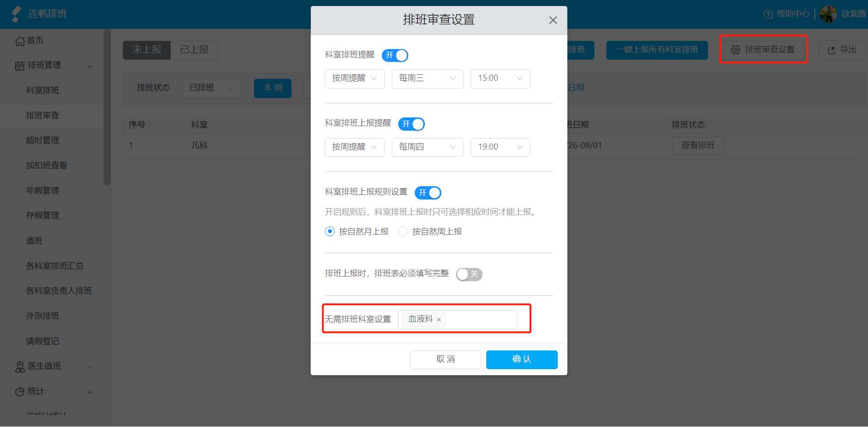Close the 排班审查设置 dialog
Image resolution: width=868 pixels, height=427 pixels.
553,20
